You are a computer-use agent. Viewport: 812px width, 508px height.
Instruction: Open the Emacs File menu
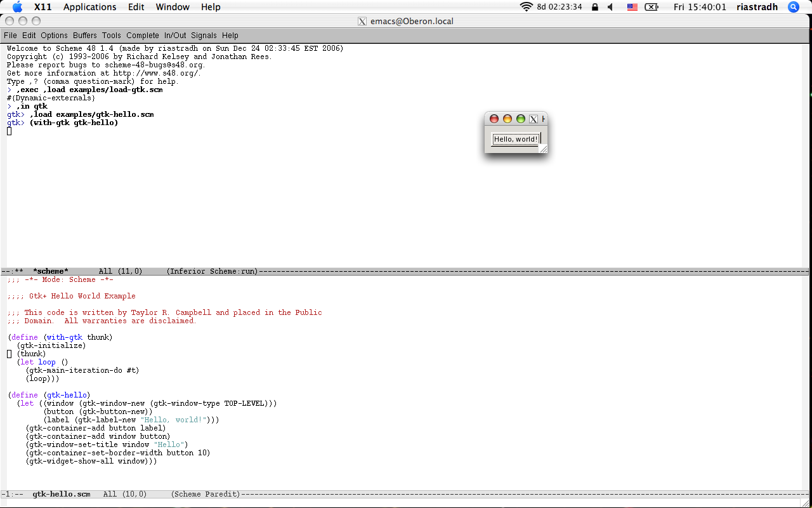click(10, 36)
